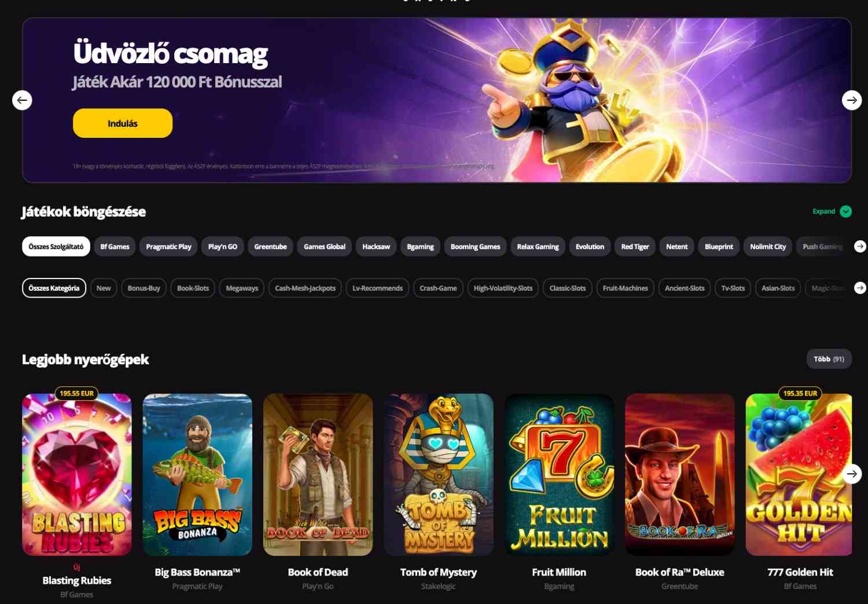Choose the Bonus-Buy category chip
The height and width of the screenshot is (604, 868).
pyautogui.click(x=144, y=288)
